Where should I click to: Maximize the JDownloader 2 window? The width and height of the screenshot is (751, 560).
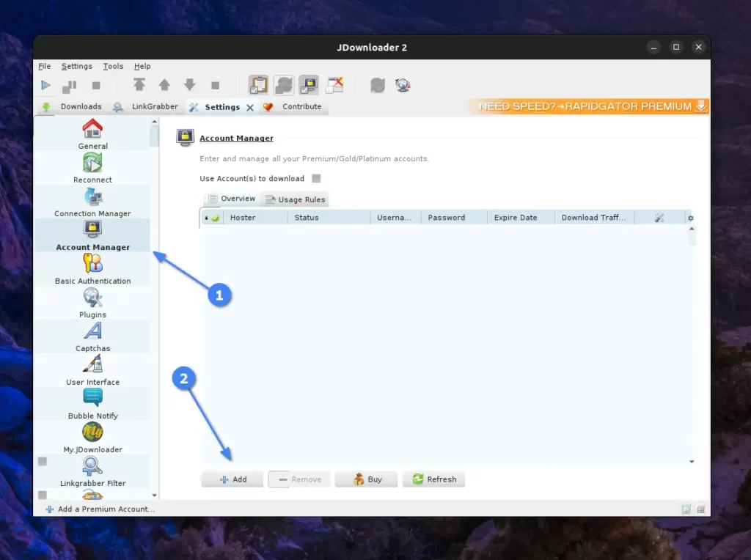pyautogui.click(x=676, y=47)
